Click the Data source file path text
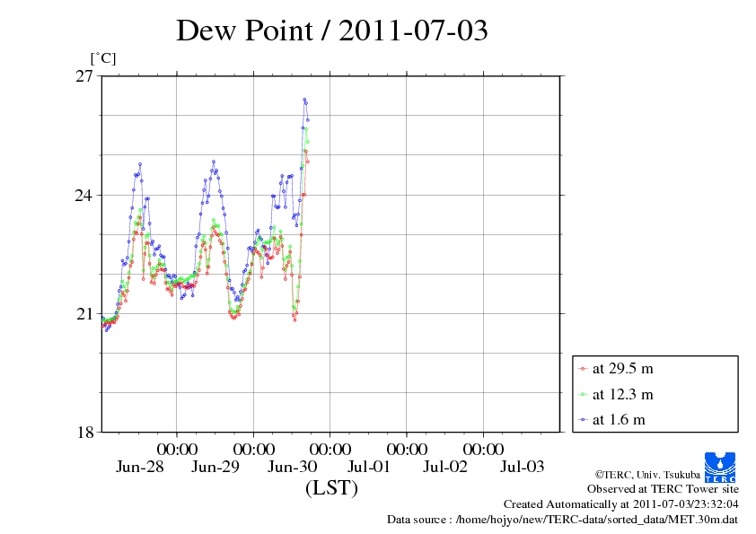Image resolution: width=756 pixels, height=534 pixels. click(563, 520)
